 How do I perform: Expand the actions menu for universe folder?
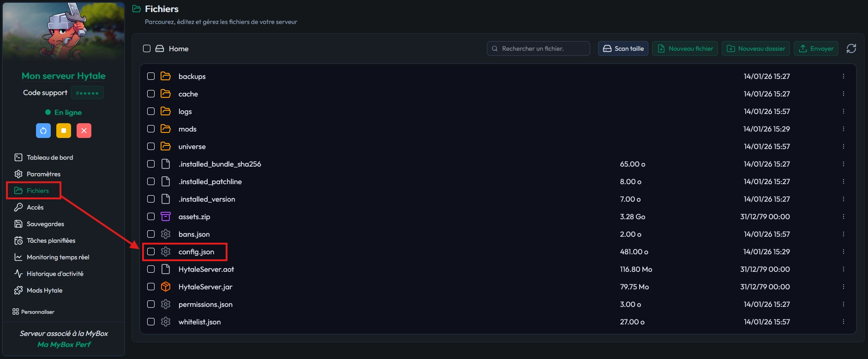tap(843, 146)
